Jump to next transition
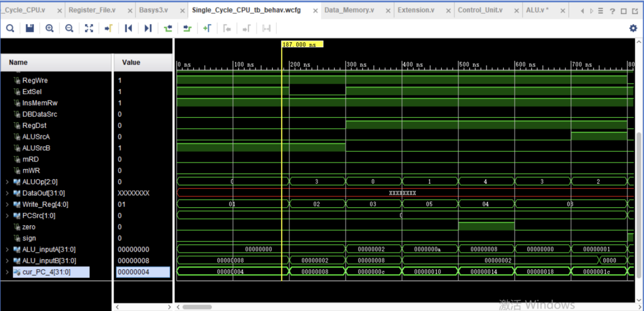The height and width of the screenshot is (311, 644). 187,28
